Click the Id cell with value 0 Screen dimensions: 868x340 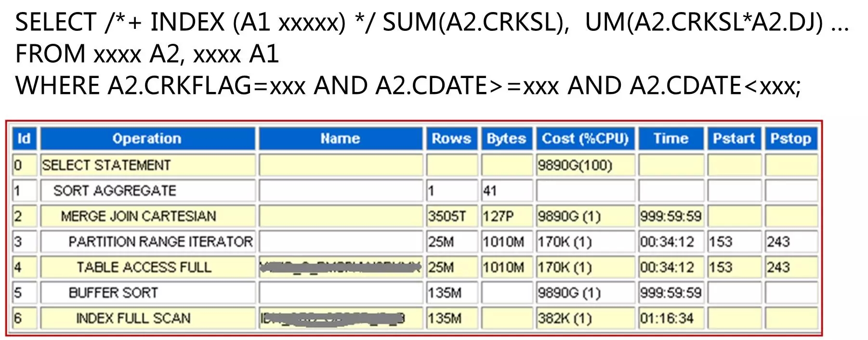[24, 165]
